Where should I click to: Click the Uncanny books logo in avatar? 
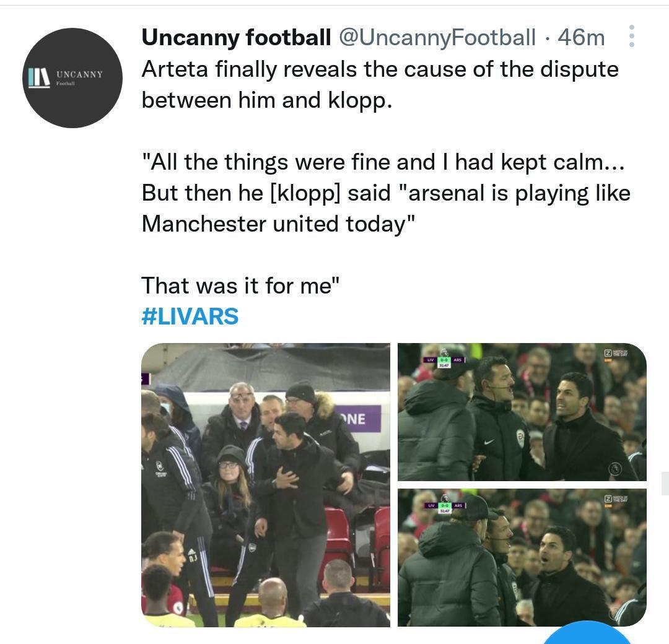(38, 78)
